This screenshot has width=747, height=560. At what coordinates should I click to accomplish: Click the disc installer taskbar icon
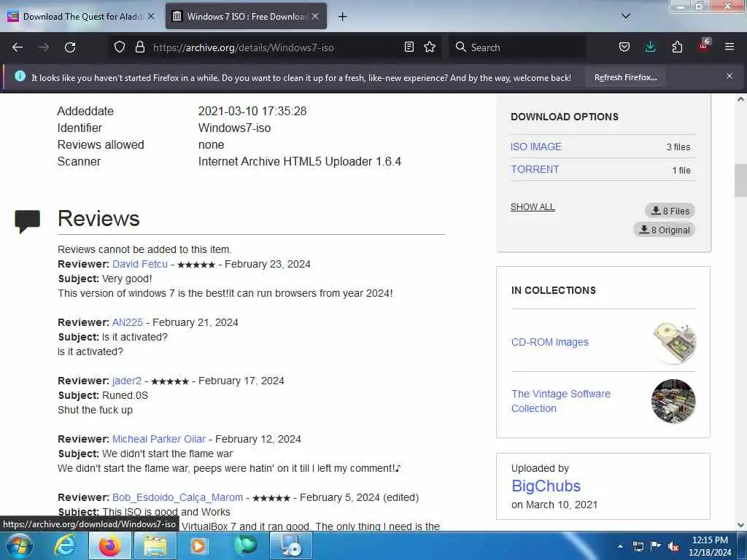click(290, 545)
